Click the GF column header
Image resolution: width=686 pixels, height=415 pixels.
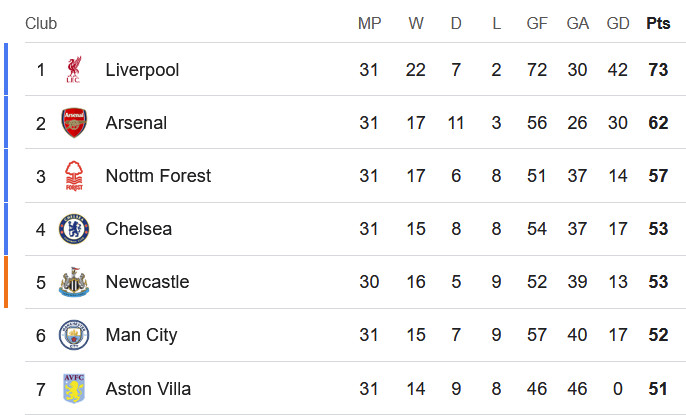click(537, 23)
